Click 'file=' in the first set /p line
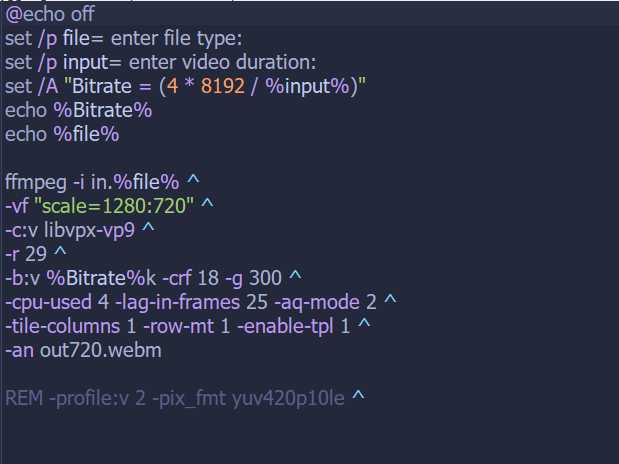 click(x=83, y=38)
